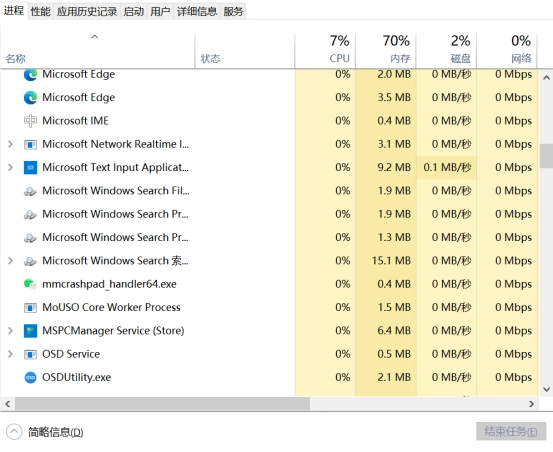Image resolution: width=553 pixels, height=452 pixels.
Task: Toggle sort direction arrow above 名称 column
Action: (95, 37)
